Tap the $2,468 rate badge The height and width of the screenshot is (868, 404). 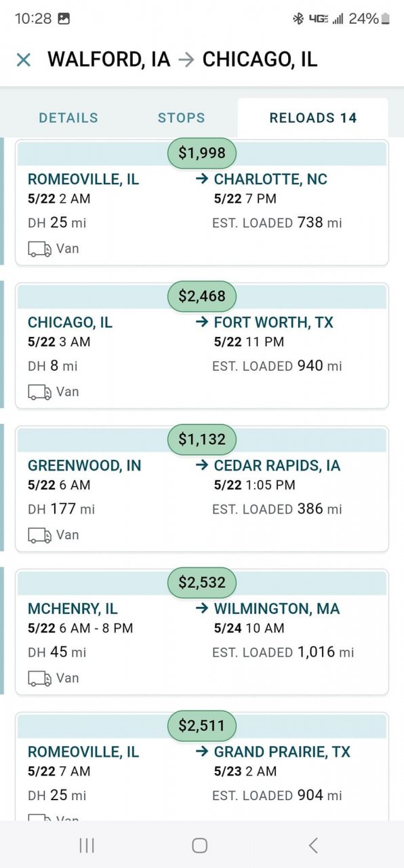click(x=202, y=296)
